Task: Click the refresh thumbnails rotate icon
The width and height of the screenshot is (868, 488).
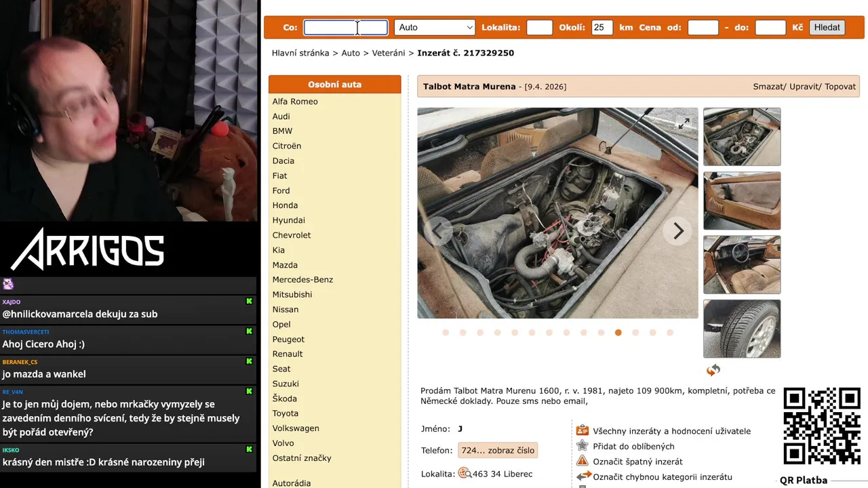Action: click(713, 370)
